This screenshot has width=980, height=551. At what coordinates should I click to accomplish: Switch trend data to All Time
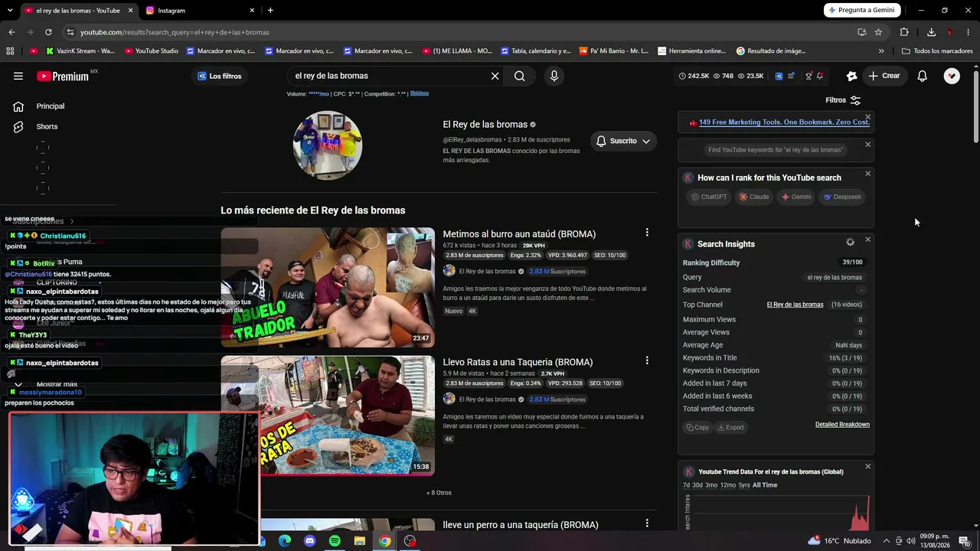point(765,485)
